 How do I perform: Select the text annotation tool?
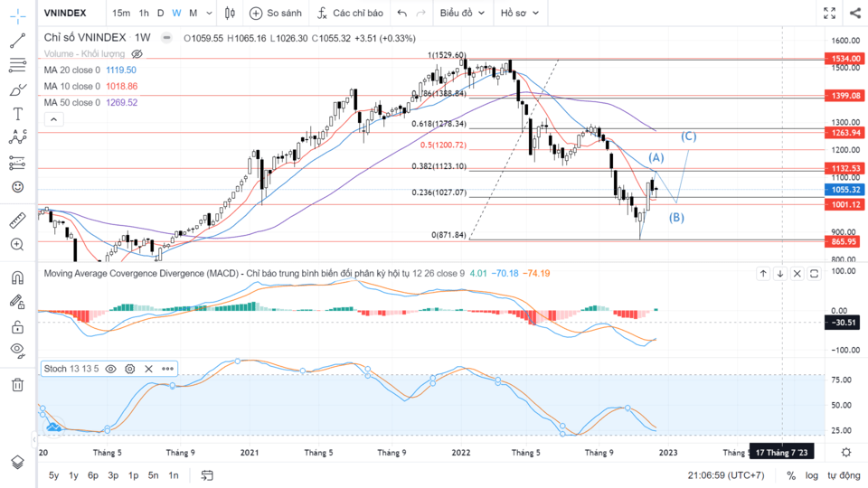point(18,114)
